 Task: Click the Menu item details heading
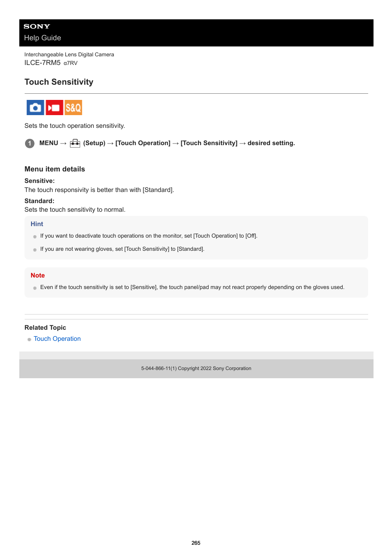pyautogui.click(x=55, y=169)
